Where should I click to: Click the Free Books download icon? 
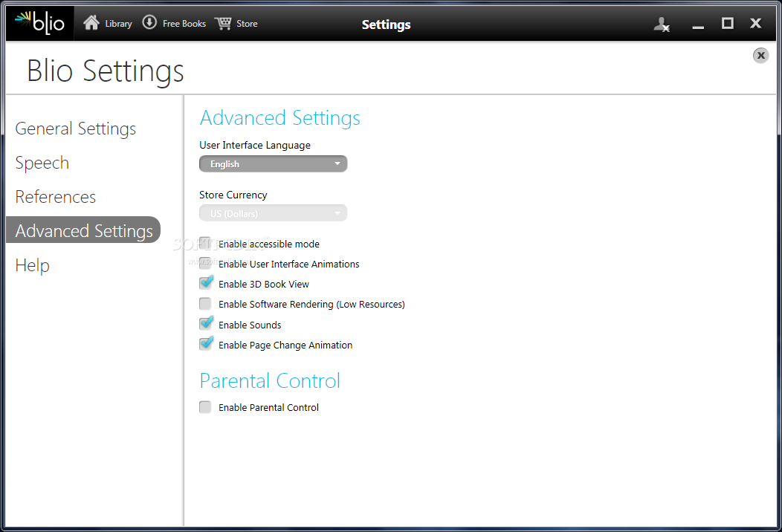tap(149, 22)
